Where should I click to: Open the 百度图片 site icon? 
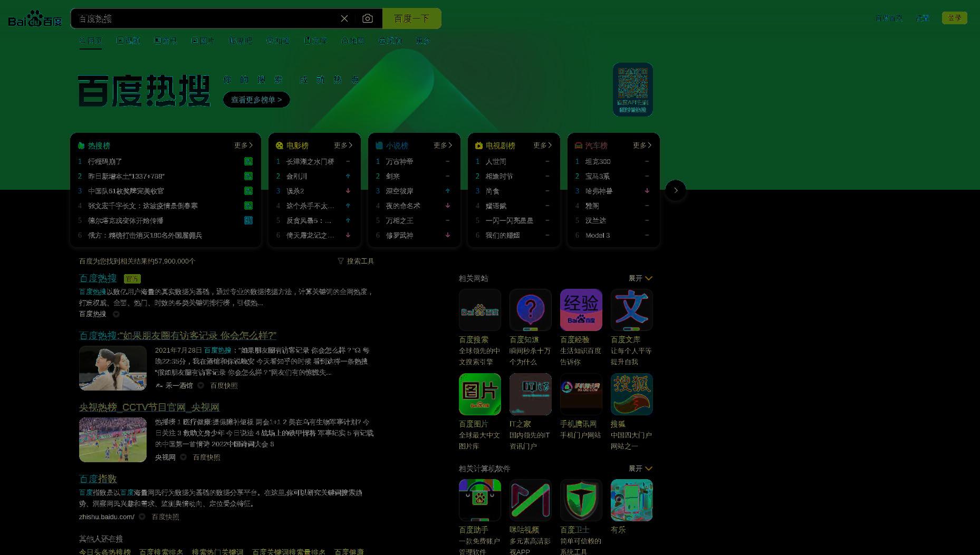[480, 394]
